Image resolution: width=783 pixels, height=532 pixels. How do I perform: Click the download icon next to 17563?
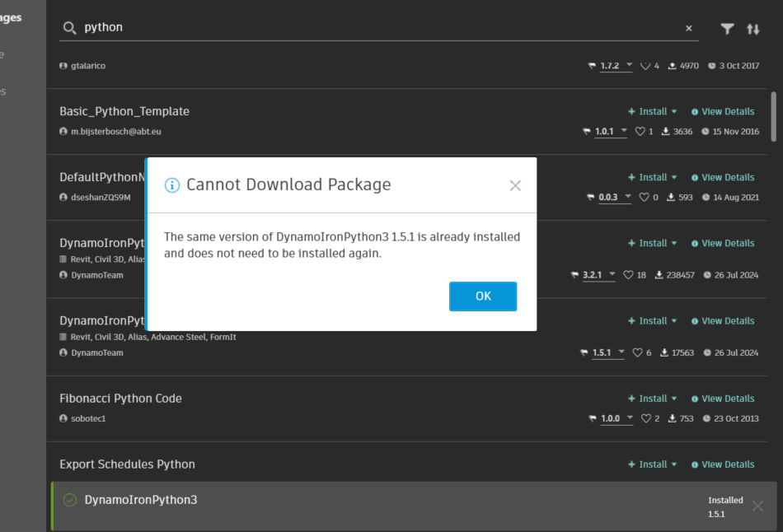664,352
